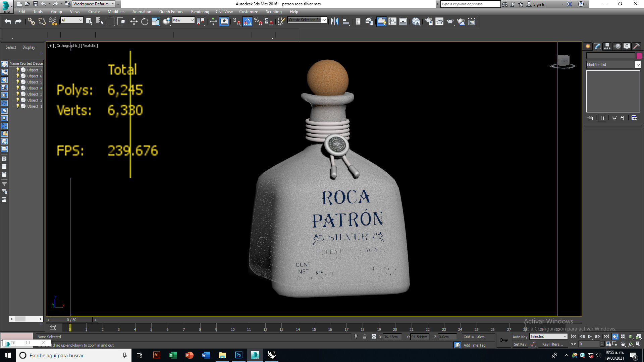
Task: Open the Animation menu
Action: [142, 11]
